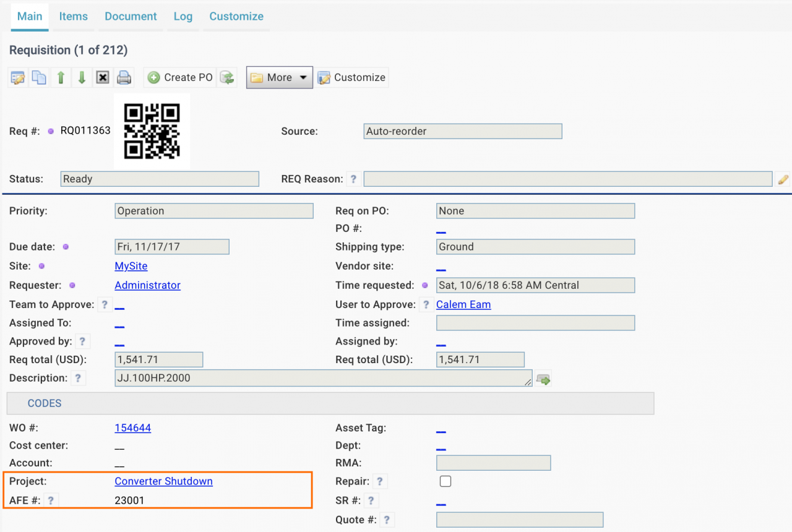Click the empty Quote # field
792x532 pixels.
[520, 520]
